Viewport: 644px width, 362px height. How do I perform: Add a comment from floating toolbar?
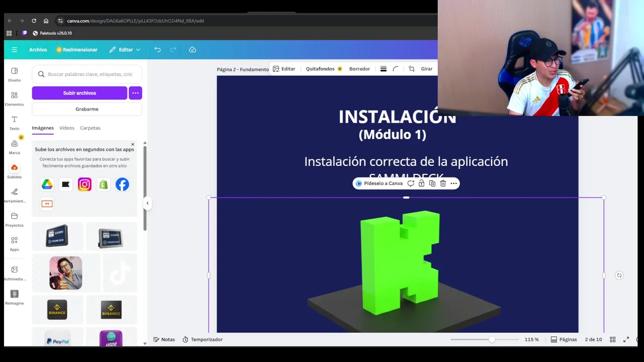point(411,184)
